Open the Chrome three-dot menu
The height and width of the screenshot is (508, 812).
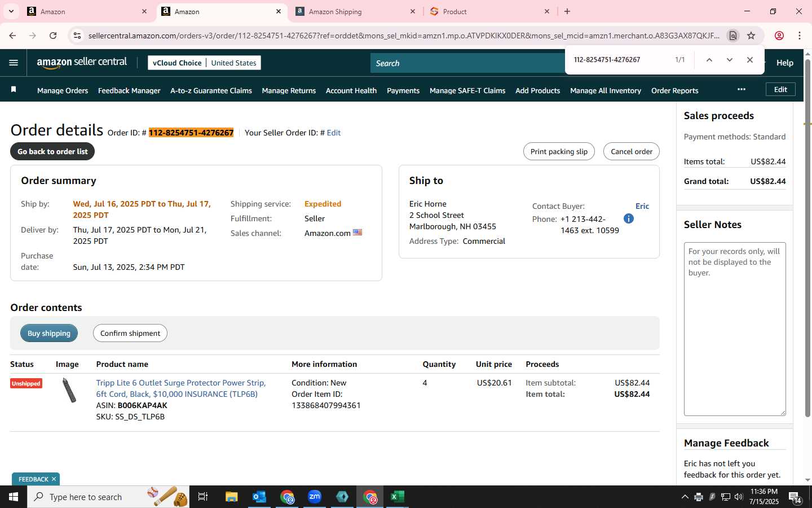pyautogui.click(x=799, y=36)
